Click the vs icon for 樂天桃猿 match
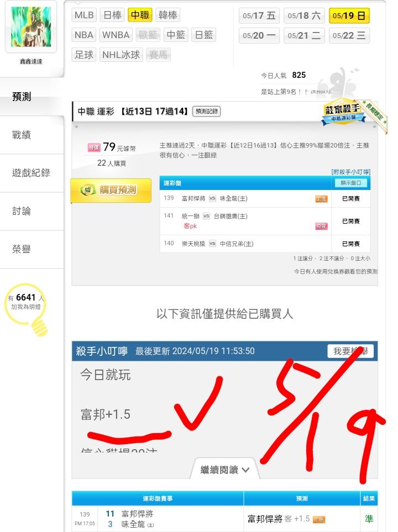This screenshot has height=532, width=398. coord(213,243)
